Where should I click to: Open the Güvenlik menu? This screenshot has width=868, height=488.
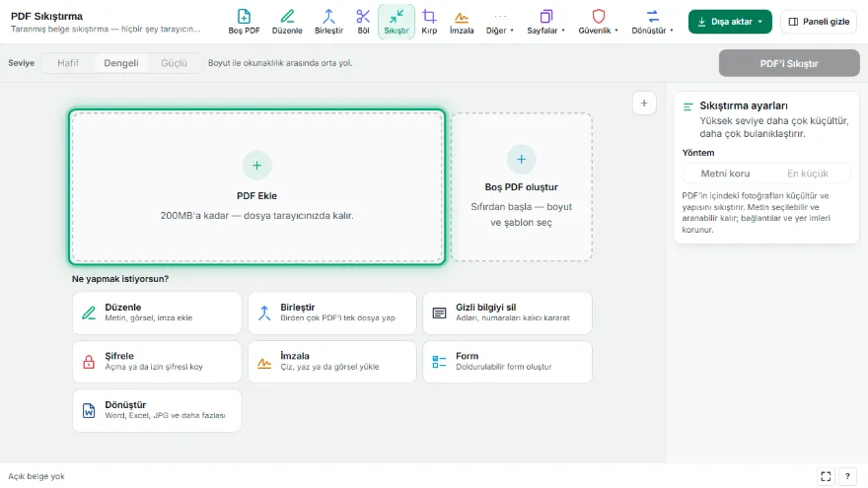tap(599, 22)
